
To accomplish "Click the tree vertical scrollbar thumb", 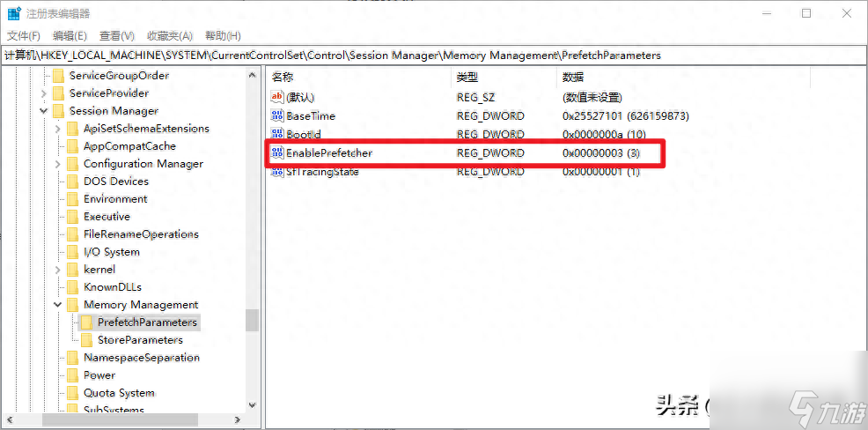I will coord(253,320).
